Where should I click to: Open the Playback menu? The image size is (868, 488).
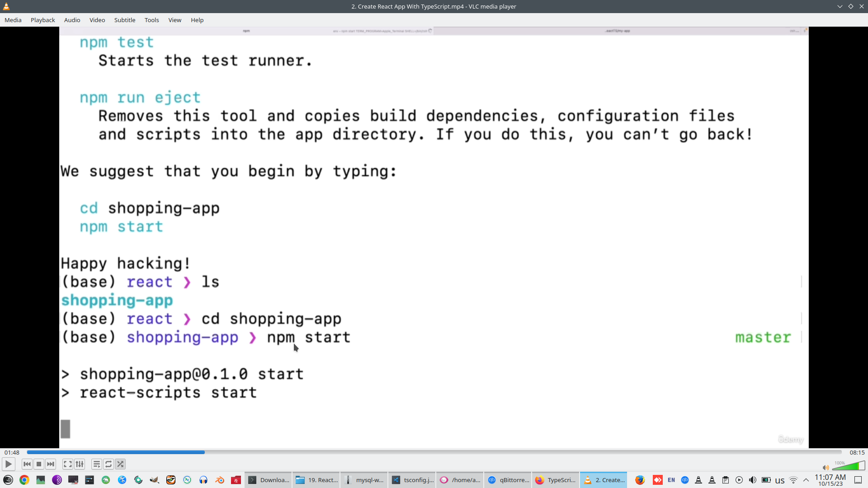[x=42, y=20]
